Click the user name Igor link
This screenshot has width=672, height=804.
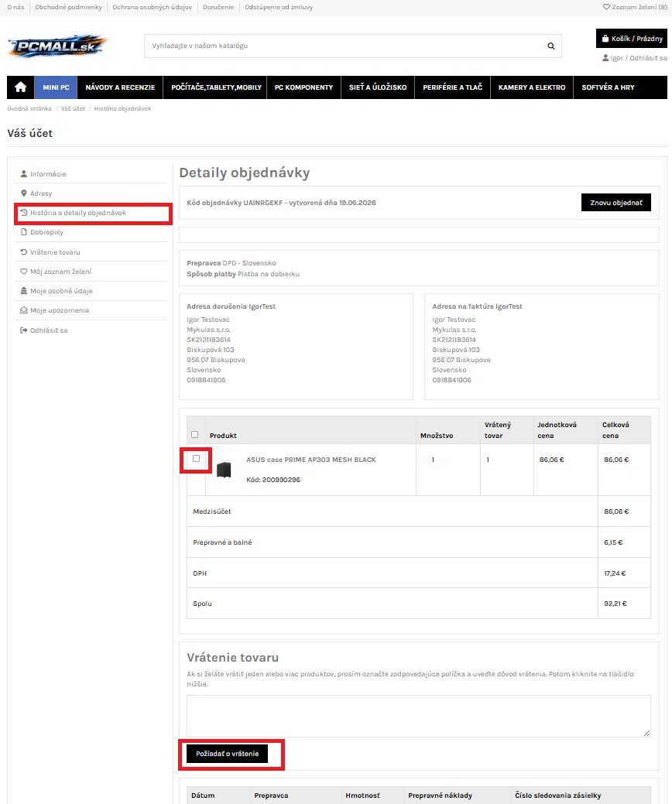point(613,58)
